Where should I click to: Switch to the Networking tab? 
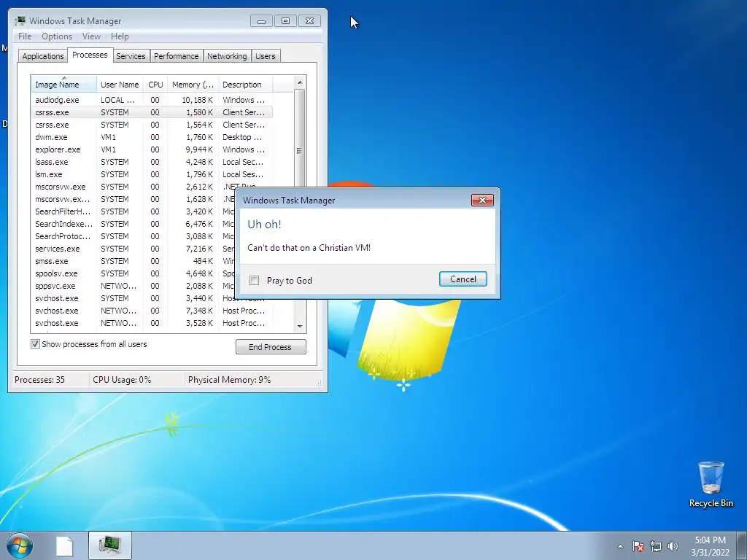tap(227, 56)
